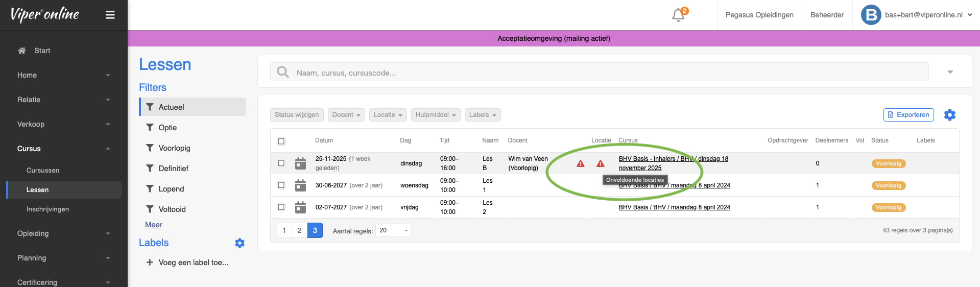Click the Labels gear icon
Image resolution: width=980 pixels, height=287 pixels.
[x=240, y=243]
